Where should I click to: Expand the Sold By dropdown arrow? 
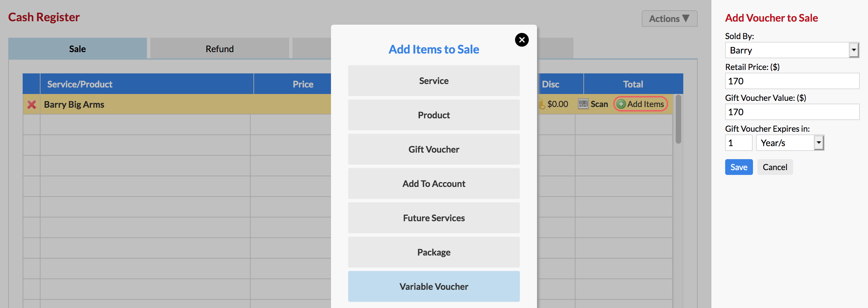pyautogui.click(x=854, y=50)
